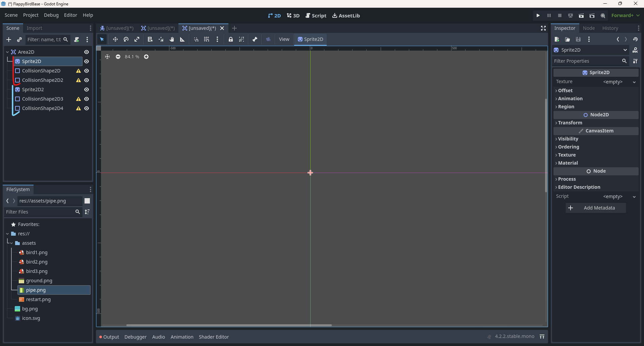Switch to the Node tab
Screen dimensions: 644x346
point(589,28)
